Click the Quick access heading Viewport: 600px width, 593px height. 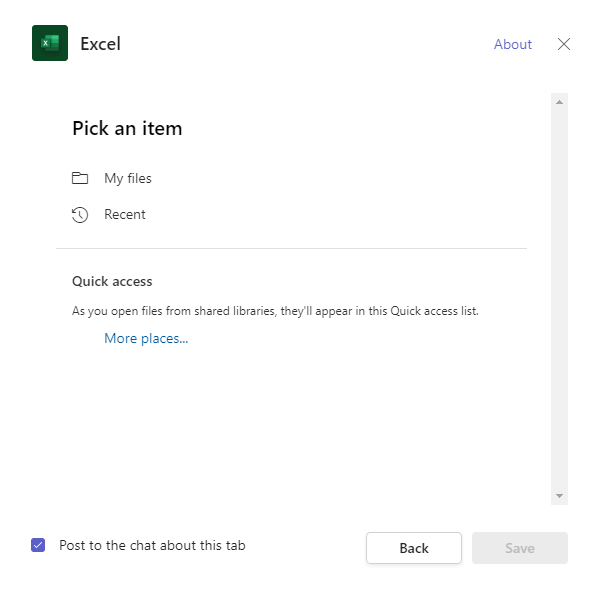click(112, 281)
